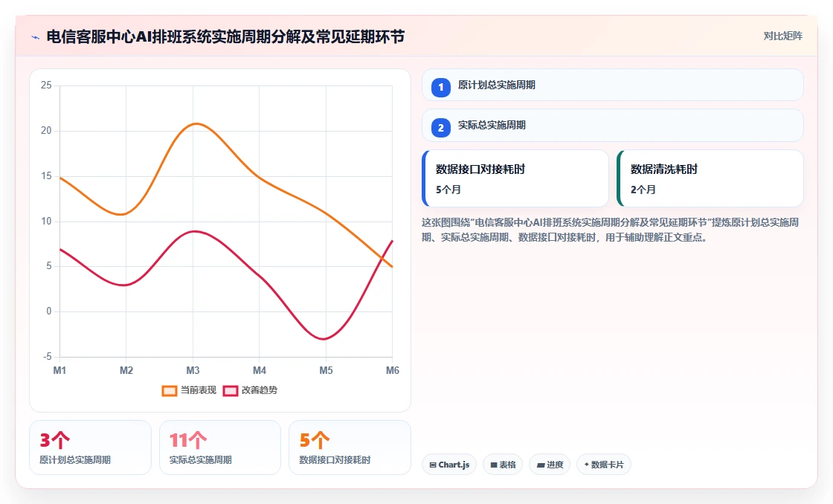Screen dimensions: 833x504
Task: Click the Chart.js tag chip
Action: tap(449, 465)
